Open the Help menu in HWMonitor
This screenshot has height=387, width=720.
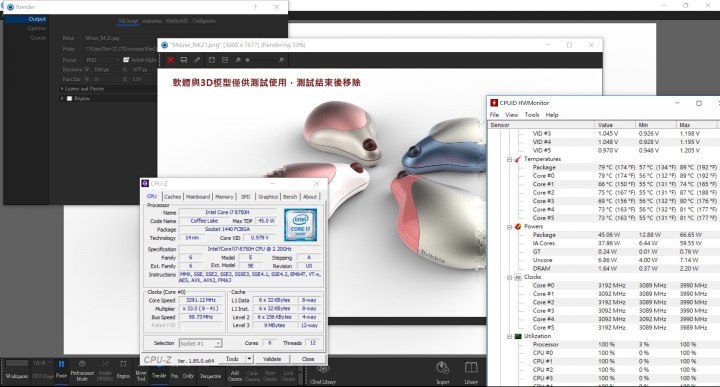[552, 115]
